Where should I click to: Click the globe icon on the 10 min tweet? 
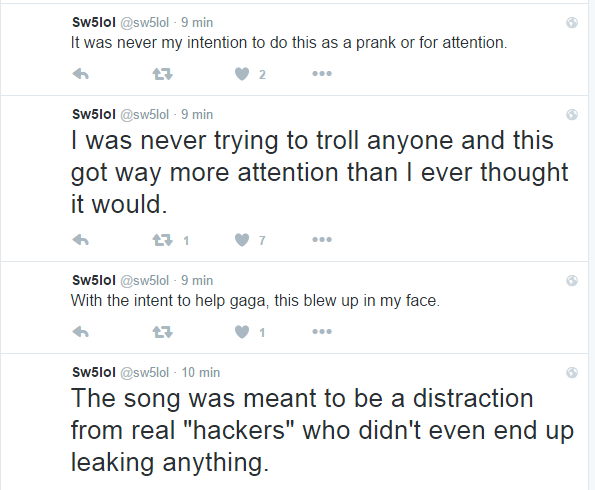[572, 373]
